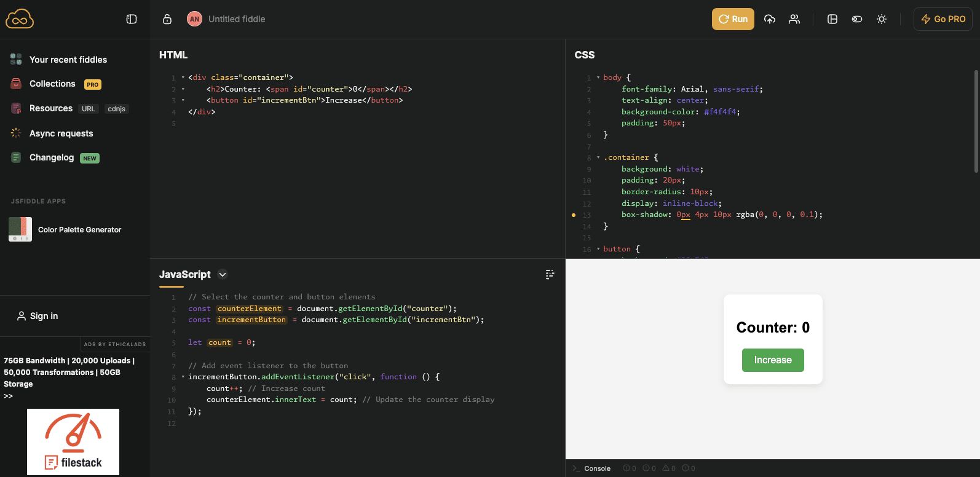This screenshot has width=980, height=477.
Task: Open the editor layout icon
Action: (832, 19)
